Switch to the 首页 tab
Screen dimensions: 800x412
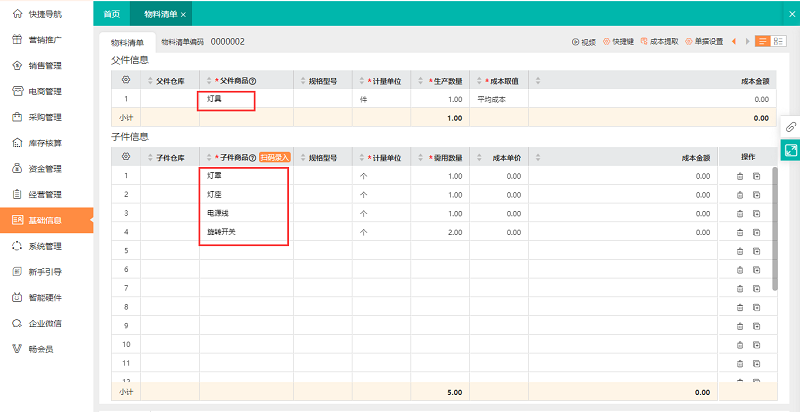pyautogui.click(x=112, y=14)
